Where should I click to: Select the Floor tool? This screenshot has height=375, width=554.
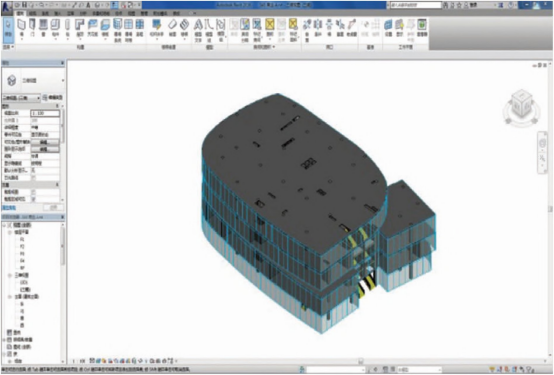(x=105, y=28)
